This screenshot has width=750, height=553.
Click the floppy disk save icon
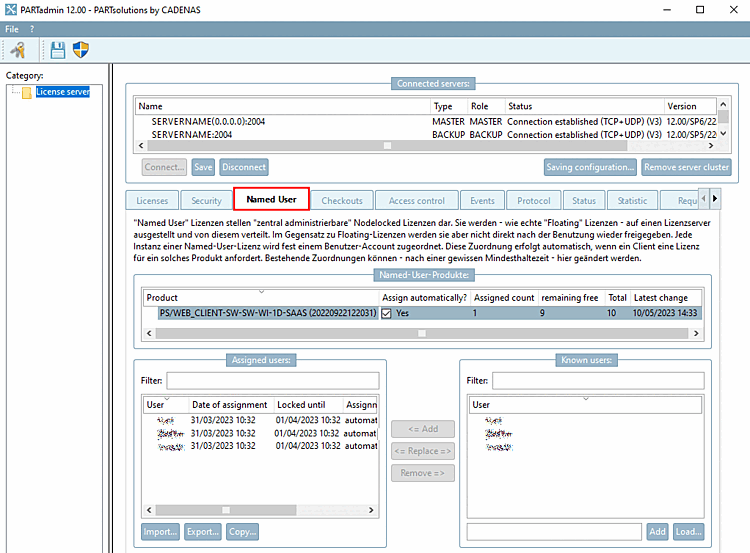click(58, 50)
